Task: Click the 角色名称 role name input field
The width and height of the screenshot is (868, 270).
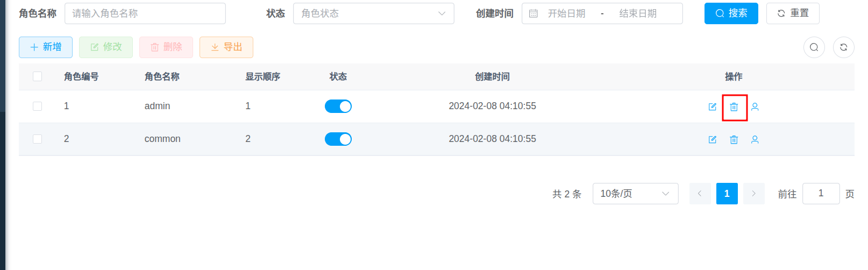Action: [x=145, y=13]
